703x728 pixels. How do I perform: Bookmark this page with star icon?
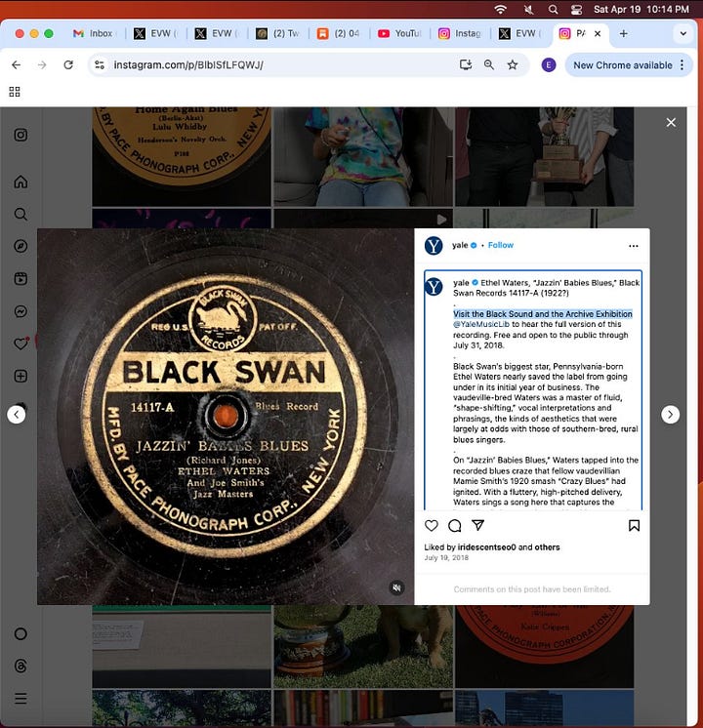point(513,65)
